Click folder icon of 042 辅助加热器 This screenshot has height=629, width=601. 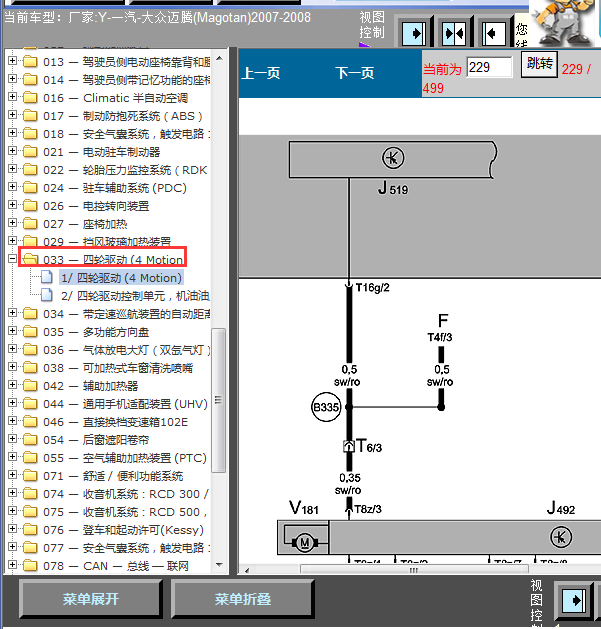point(30,386)
